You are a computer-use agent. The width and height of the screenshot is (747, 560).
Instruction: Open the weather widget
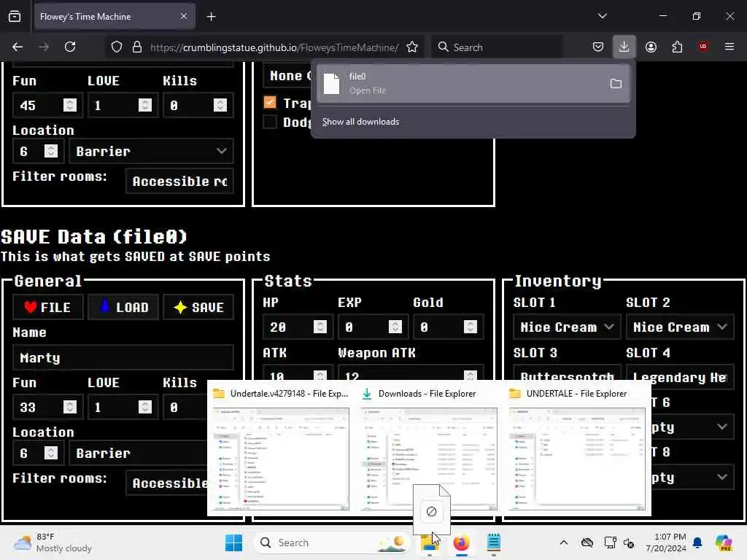pos(53,542)
